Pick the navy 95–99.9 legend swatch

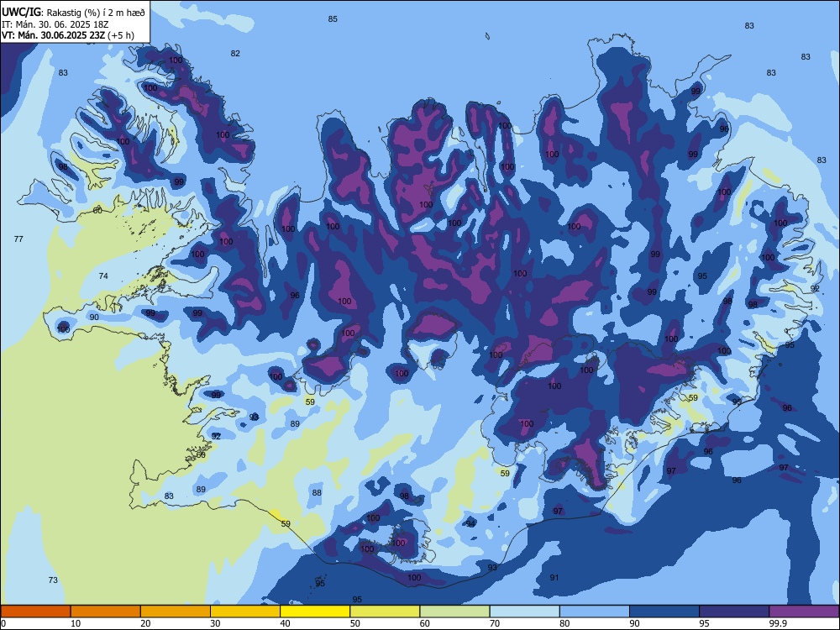pos(734,612)
